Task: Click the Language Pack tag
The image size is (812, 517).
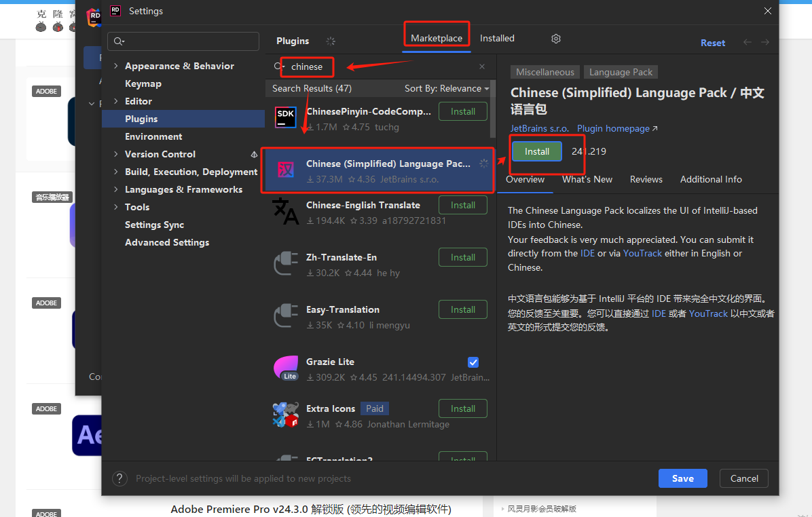Action: (x=621, y=73)
